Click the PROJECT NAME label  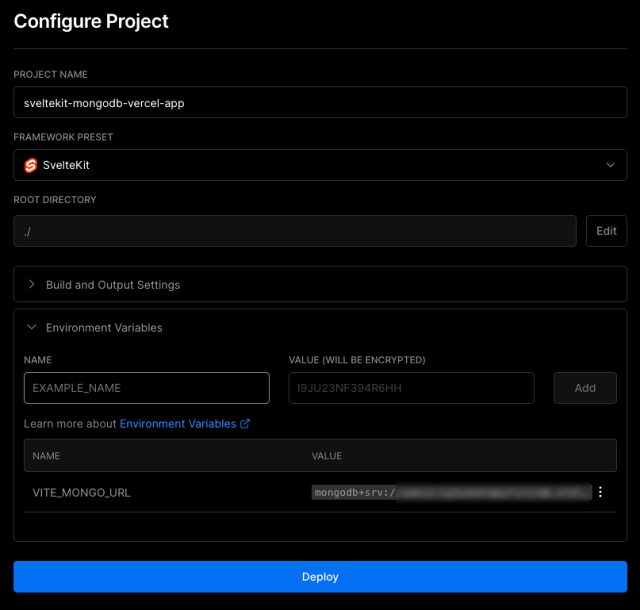51,74
